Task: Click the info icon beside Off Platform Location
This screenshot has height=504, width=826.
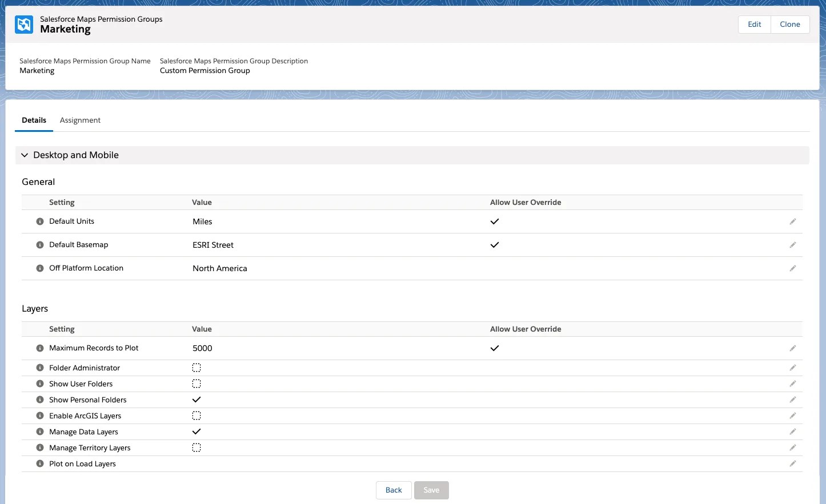Action: (x=39, y=268)
